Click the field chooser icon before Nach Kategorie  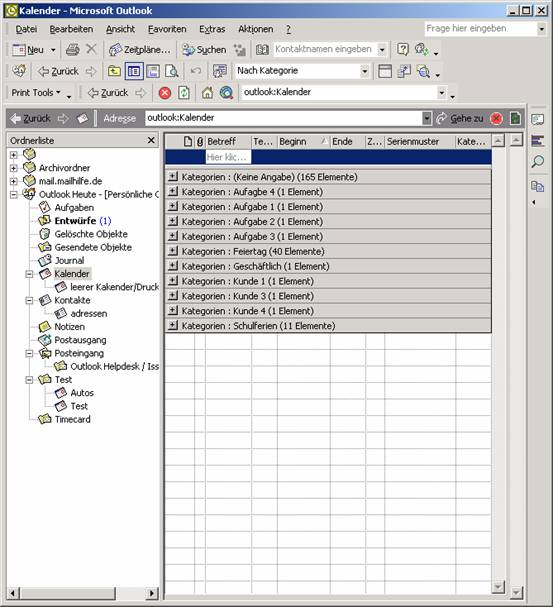(220, 71)
